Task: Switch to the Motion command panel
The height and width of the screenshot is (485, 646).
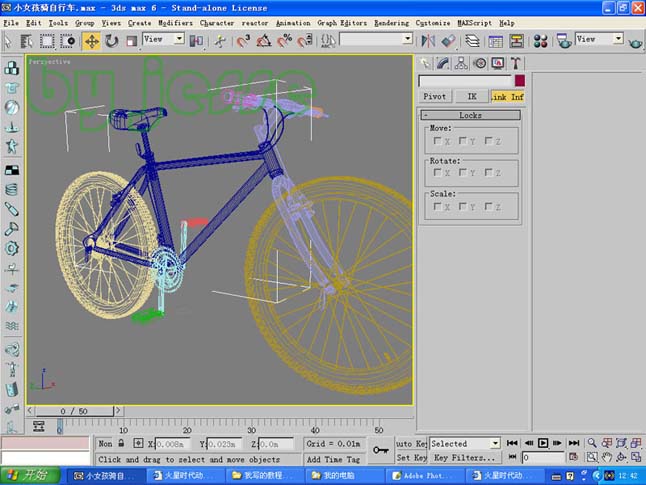Action: pyautogui.click(x=479, y=63)
